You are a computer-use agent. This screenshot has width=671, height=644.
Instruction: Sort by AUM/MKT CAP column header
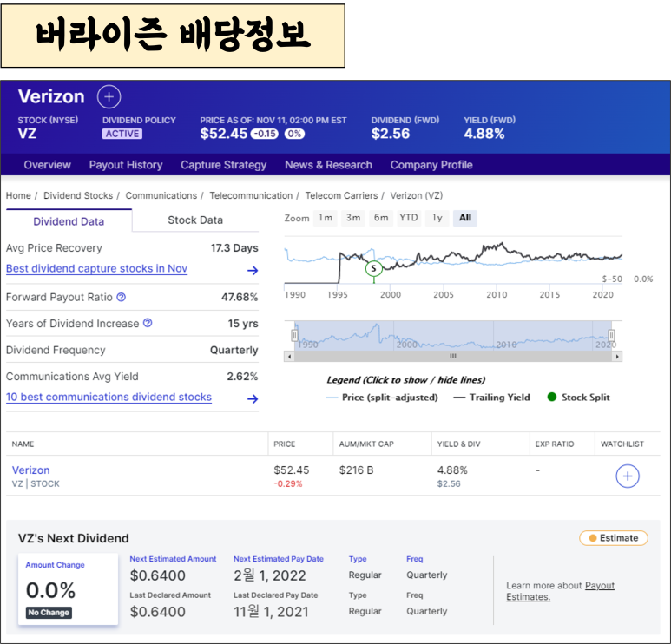click(x=366, y=444)
